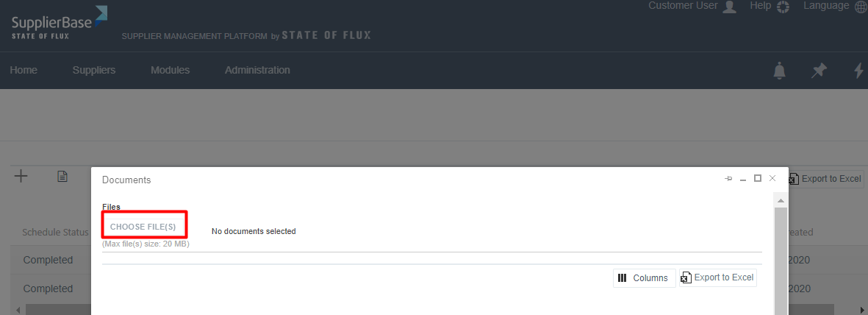Click the document icon beside the plus
The width and height of the screenshot is (868, 315).
coord(62,176)
